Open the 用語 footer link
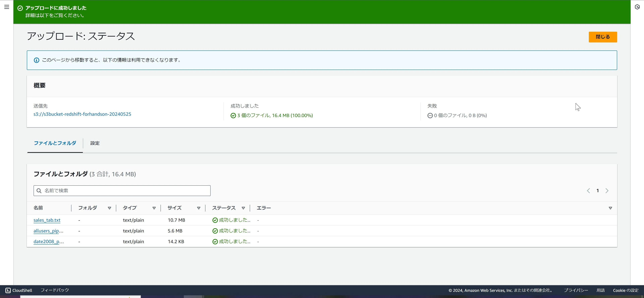The width and height of the screenshot is (644, 298). pos(601,290)
